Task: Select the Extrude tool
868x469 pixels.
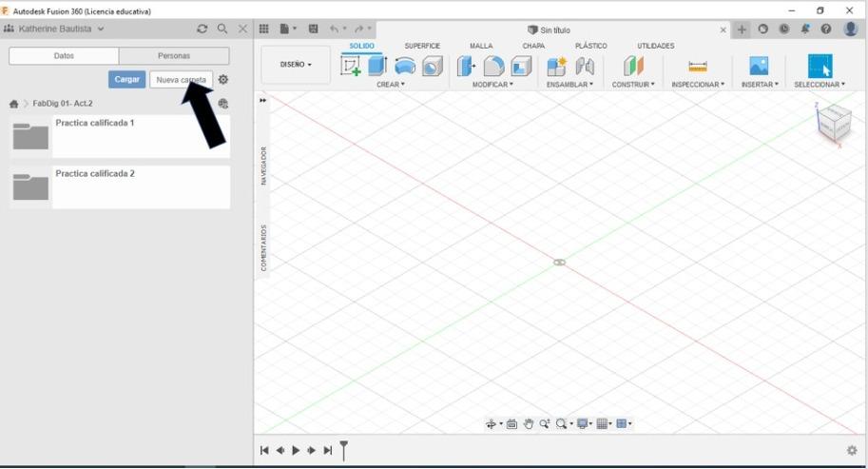Action: click(377, 66)
